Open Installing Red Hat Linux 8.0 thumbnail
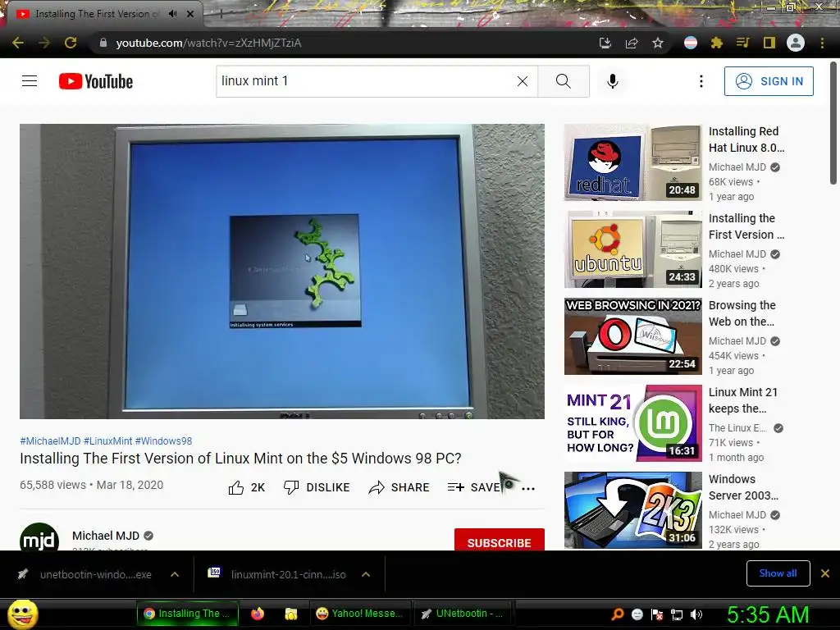The width and height of the screenshot is (840, 630). [x=633, y=162]
